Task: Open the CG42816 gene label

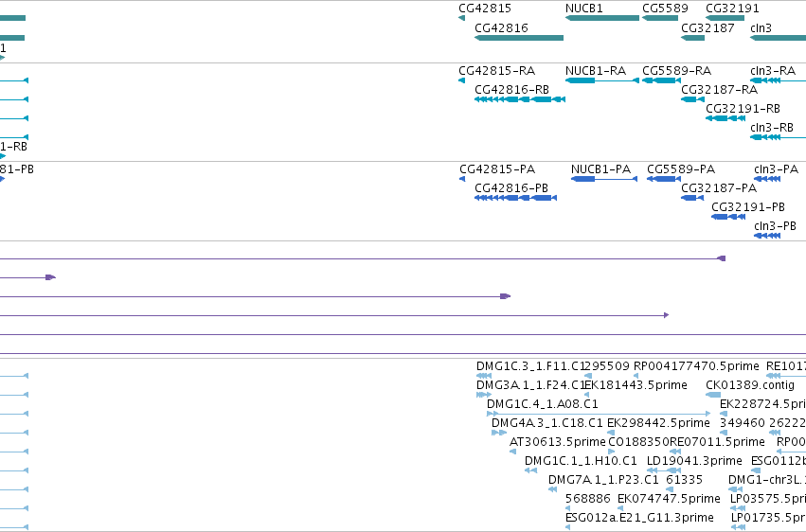Action: [501, 27]
